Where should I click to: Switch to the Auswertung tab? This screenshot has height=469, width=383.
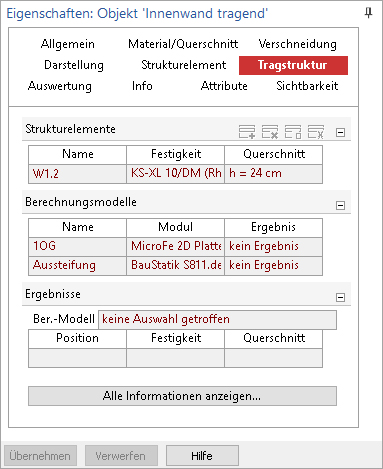coord(60,86)
